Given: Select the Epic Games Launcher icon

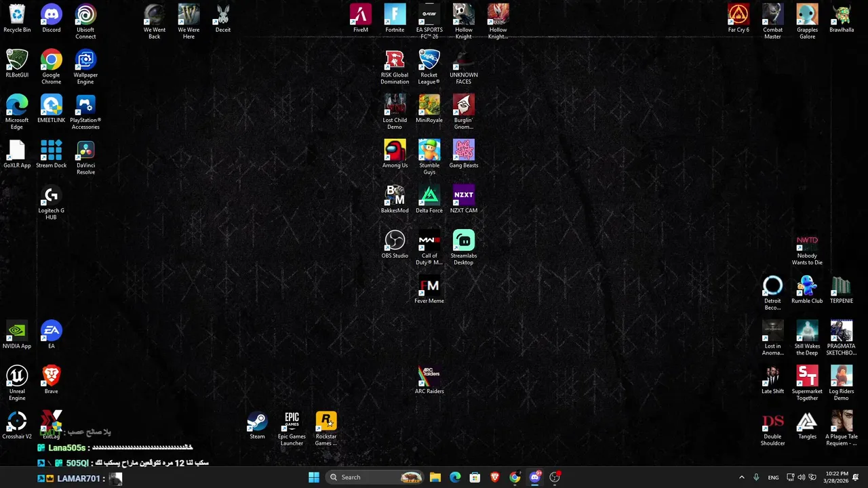Looking at the screenshot, I should tap(292, 429).
